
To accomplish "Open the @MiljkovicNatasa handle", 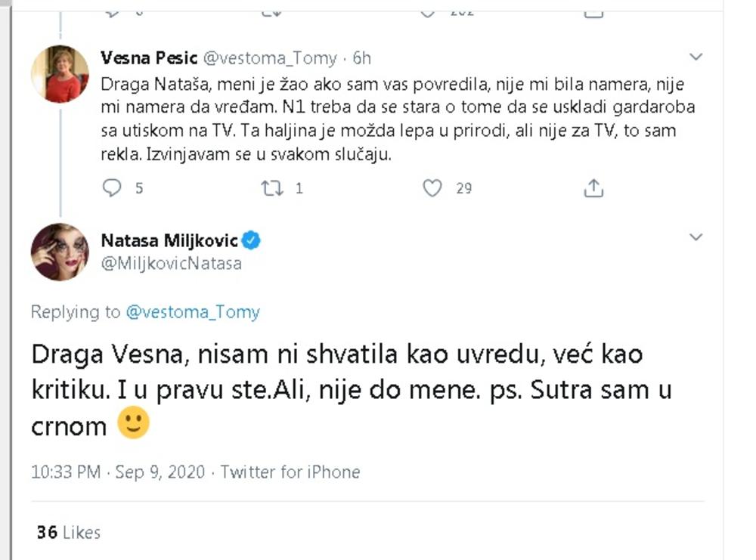I will [x=171, y=264].
